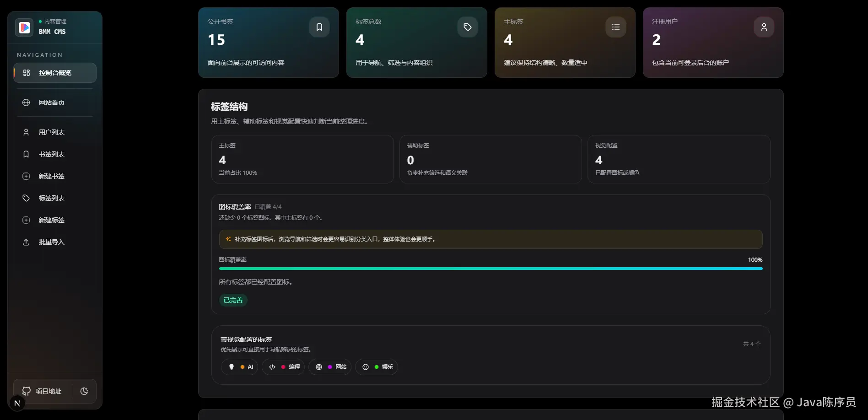The height and width of the screenshot is (420, 868).
Task: Go to 用户列表 page
Action: tap(55, 132)
